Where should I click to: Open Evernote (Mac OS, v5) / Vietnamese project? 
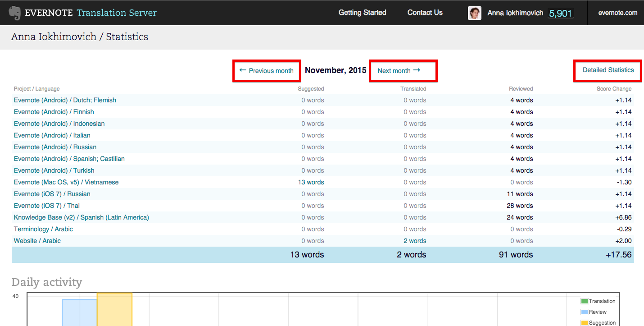click(x=66, y=182)
